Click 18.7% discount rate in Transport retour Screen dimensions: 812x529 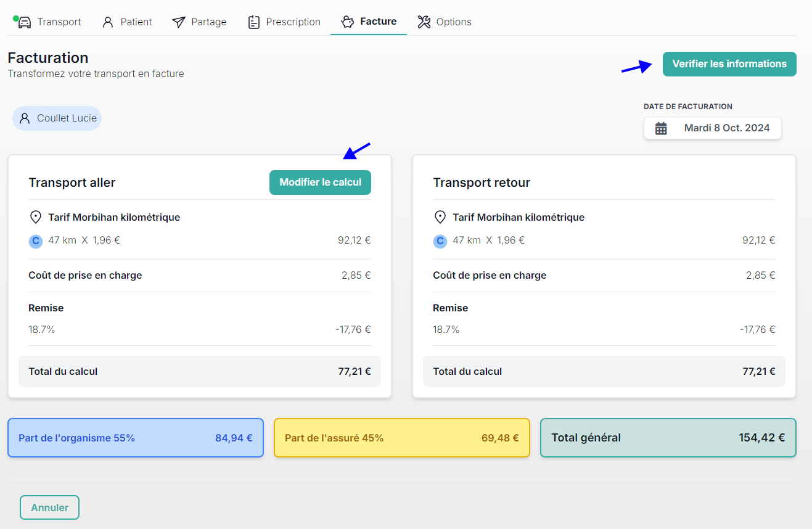446,330
